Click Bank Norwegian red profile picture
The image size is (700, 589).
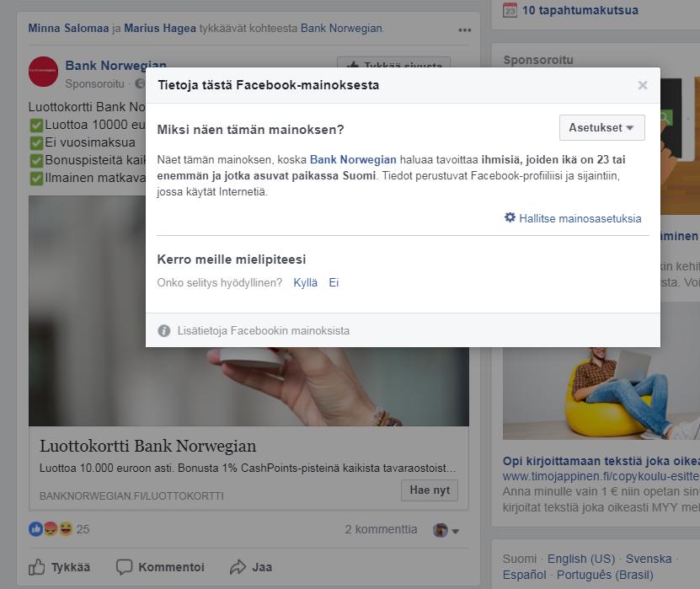pyautogui.click(x=43, y=72)
